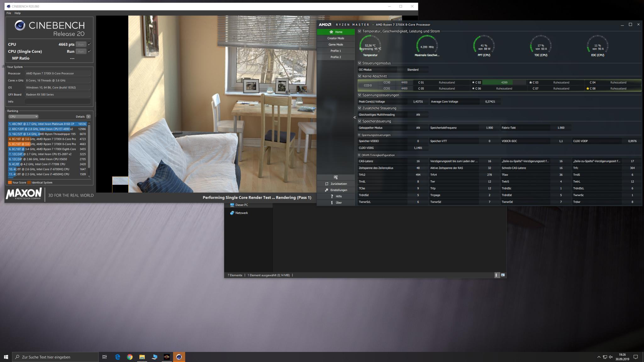Open the CPU ranking dropdown
This screenshot has width=644, height=362.
coord(23,117)
